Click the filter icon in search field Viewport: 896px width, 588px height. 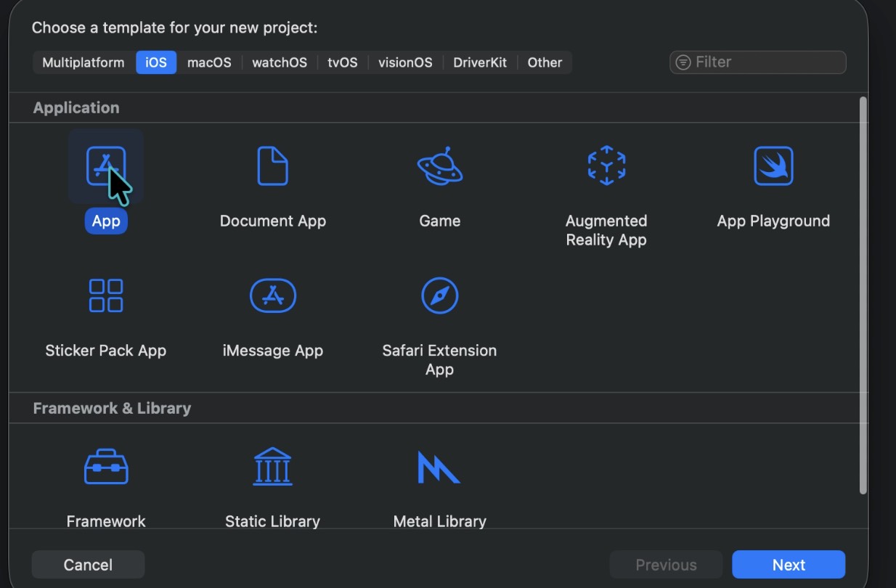[683, 62]
